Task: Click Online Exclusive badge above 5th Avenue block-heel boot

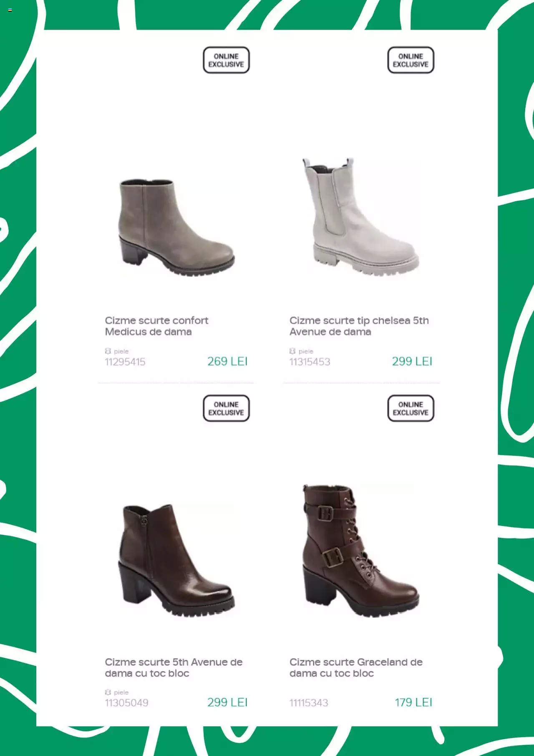Action: click(226, 408)
